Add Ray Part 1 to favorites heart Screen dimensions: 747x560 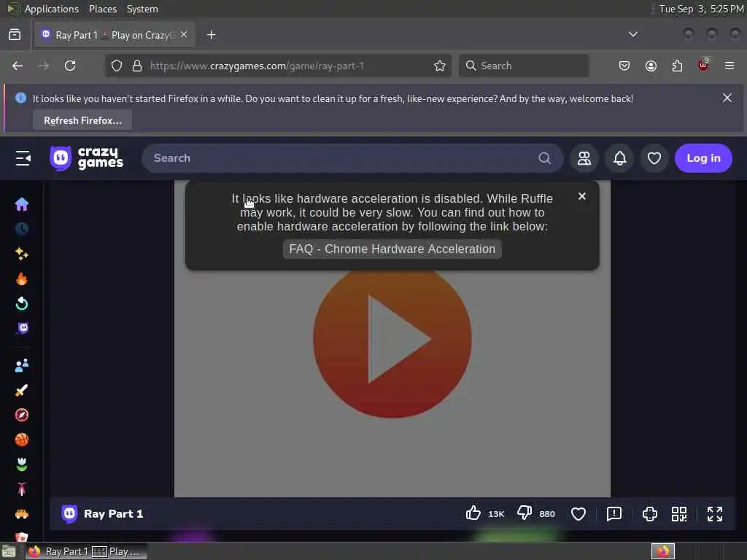click(578, 514)
